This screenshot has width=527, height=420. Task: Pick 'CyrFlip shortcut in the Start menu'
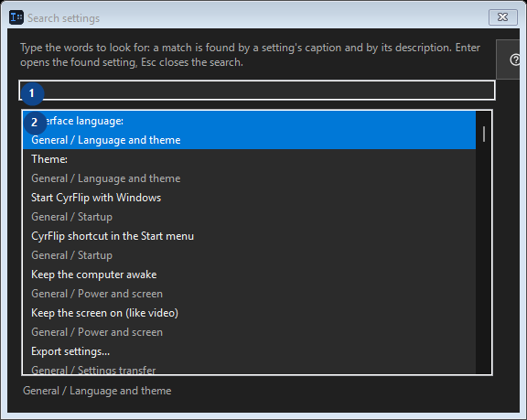[x=249, y=245]
